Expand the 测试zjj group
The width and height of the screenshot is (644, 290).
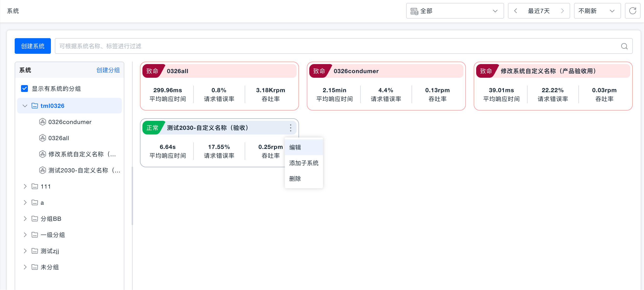25,251
